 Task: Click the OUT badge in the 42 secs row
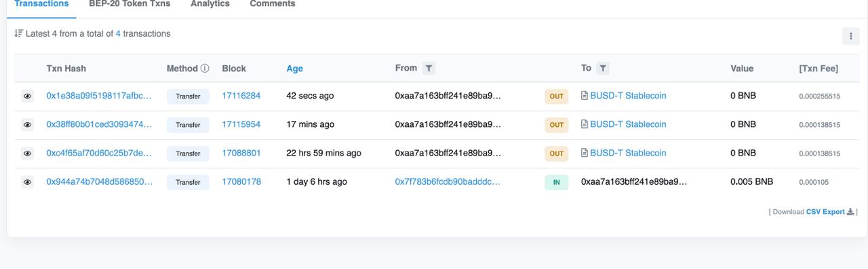point(557,96)
